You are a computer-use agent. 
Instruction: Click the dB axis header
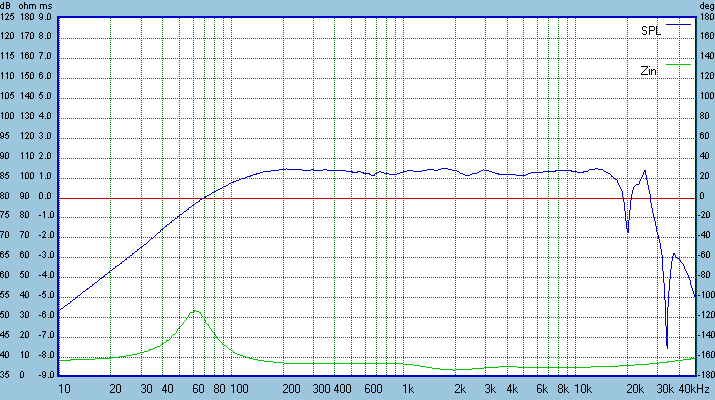click(9, 6)
